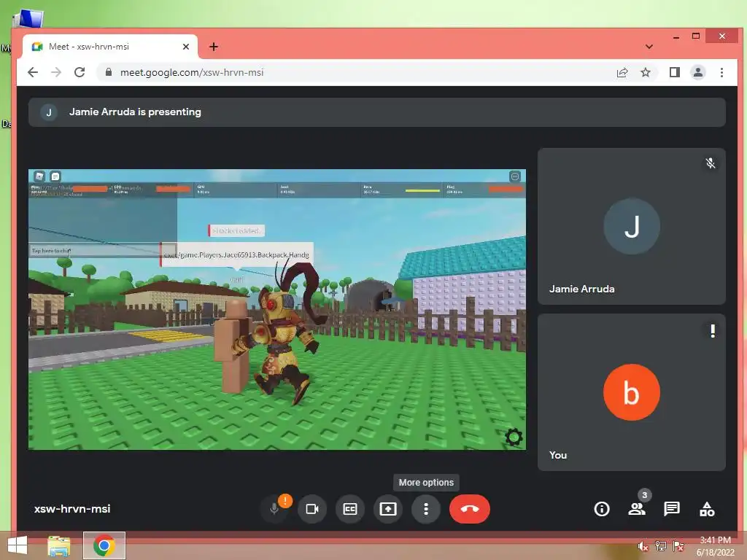The image size is (747, 560).
Task: Open the chat with everyone panel
Action: tap(672, 509)
